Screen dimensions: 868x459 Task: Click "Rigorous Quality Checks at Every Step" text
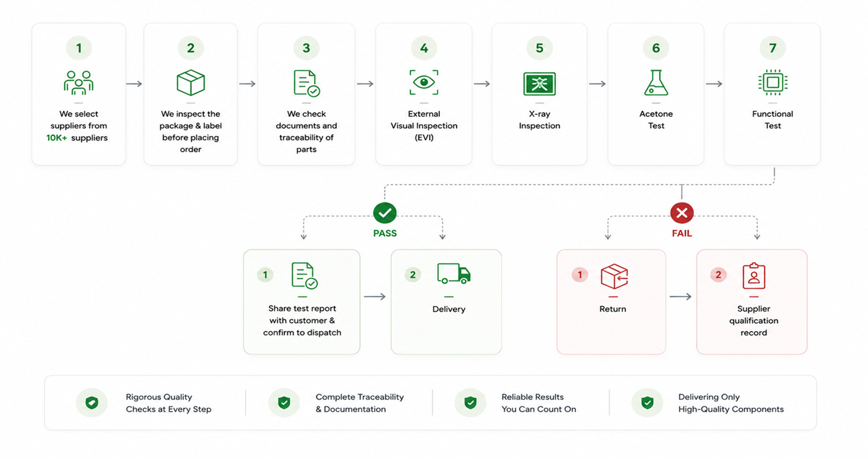[x=168, y=403]
